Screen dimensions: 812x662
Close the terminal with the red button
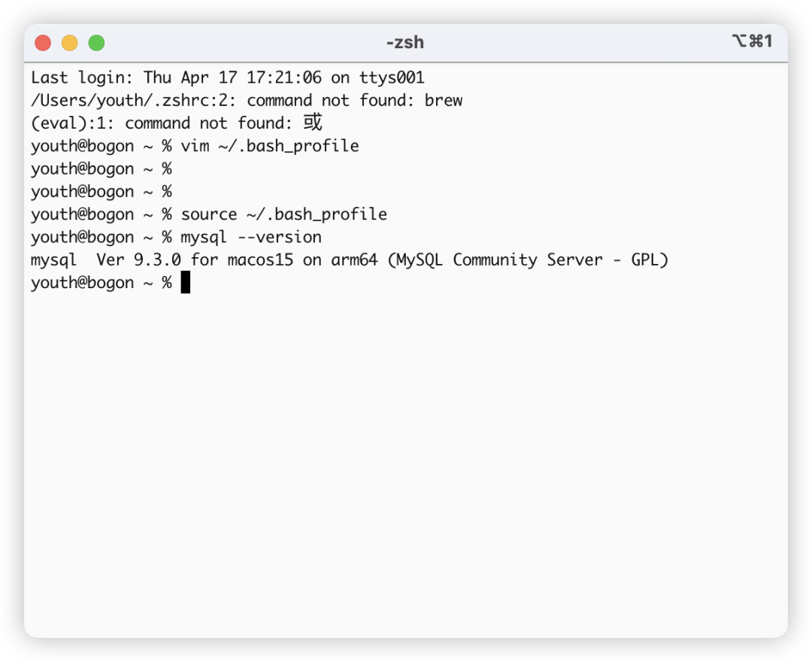coord(43,43)
